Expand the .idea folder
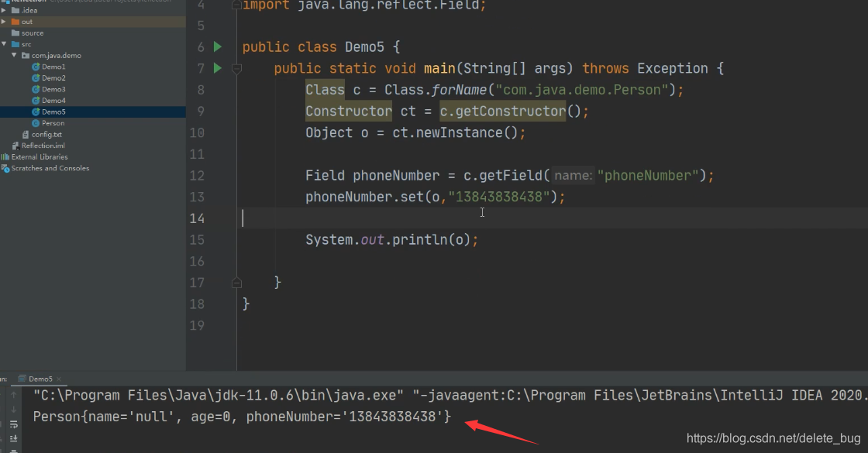The image size is (868, 453). (4, 11)
